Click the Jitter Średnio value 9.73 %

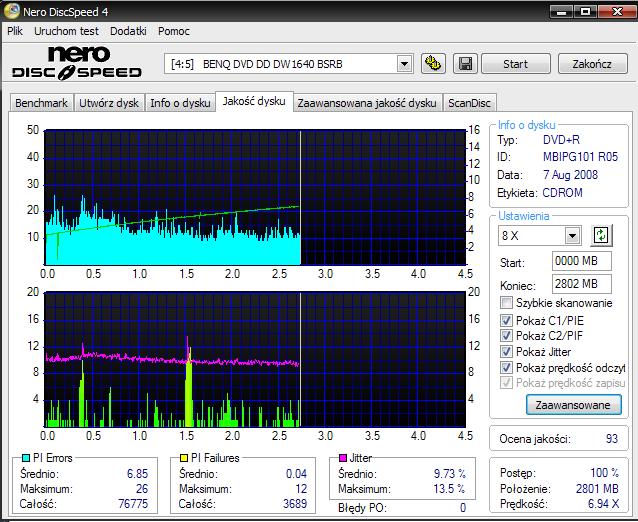[x=450, y=474]
